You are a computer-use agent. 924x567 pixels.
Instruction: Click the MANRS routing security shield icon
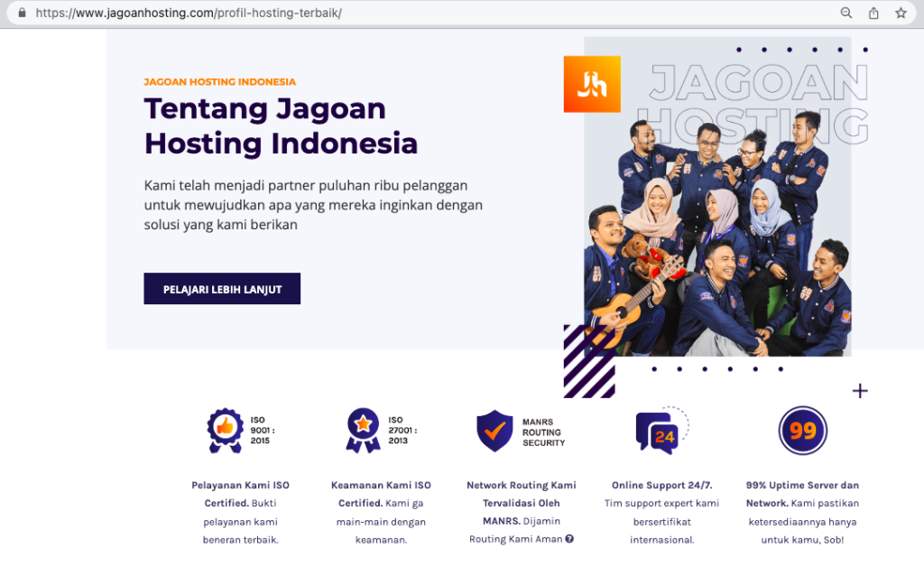(x=494, y=431)
